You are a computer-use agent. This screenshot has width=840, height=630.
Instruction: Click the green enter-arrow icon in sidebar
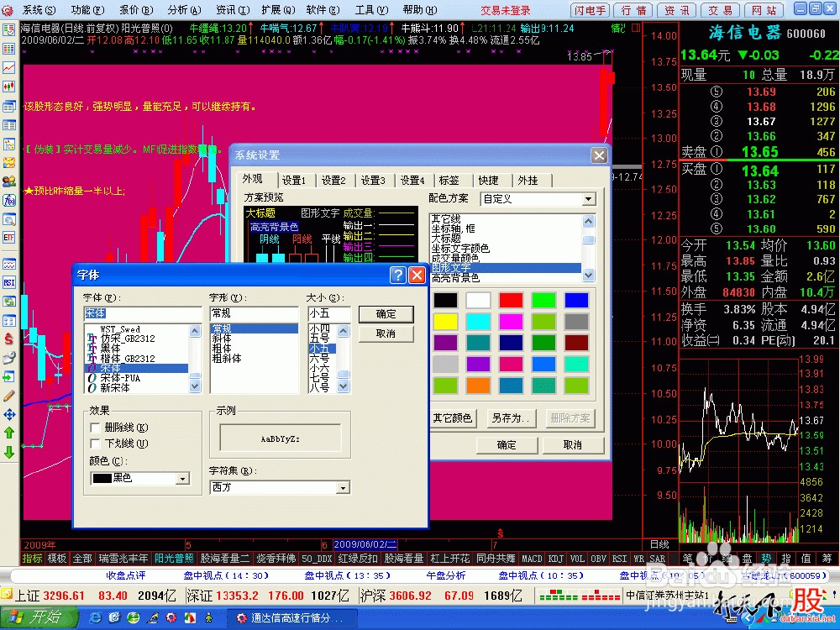pyautogui.click(x=8, y=376)
